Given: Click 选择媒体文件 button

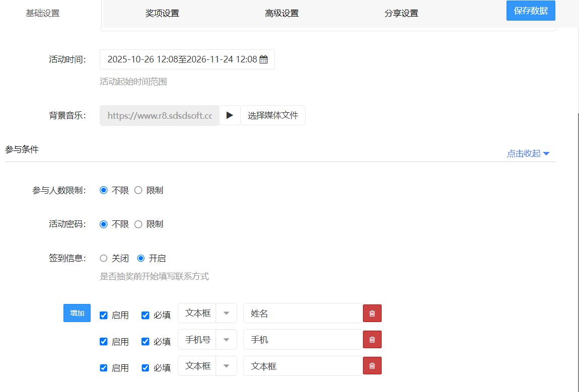Looking at the screenshot, I should pos(273,116).
